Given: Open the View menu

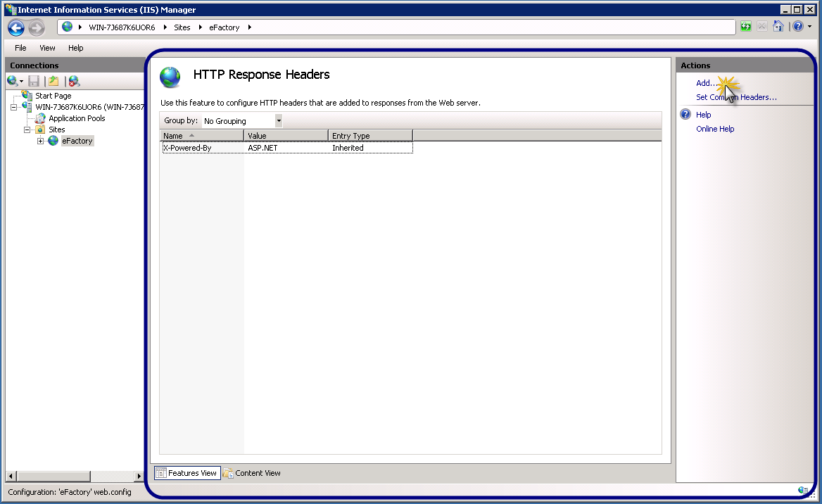Looking at the screenshot, I should [x=47, y=48].
